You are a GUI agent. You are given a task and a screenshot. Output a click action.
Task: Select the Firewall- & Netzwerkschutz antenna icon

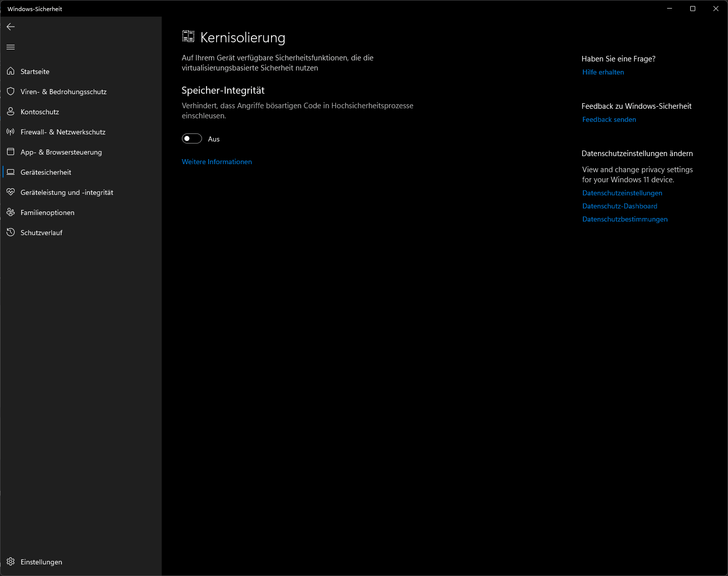(x=11, y=132)
